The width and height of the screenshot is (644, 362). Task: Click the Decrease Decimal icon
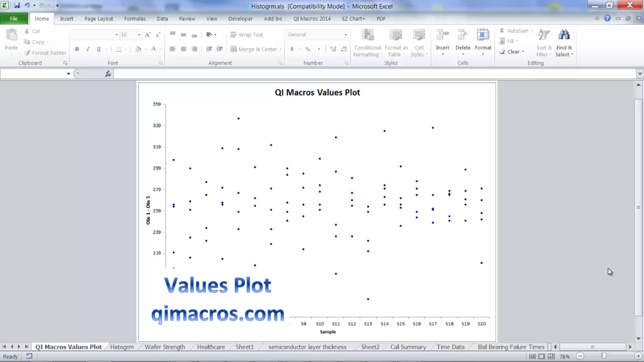click(x=344, y=49)
